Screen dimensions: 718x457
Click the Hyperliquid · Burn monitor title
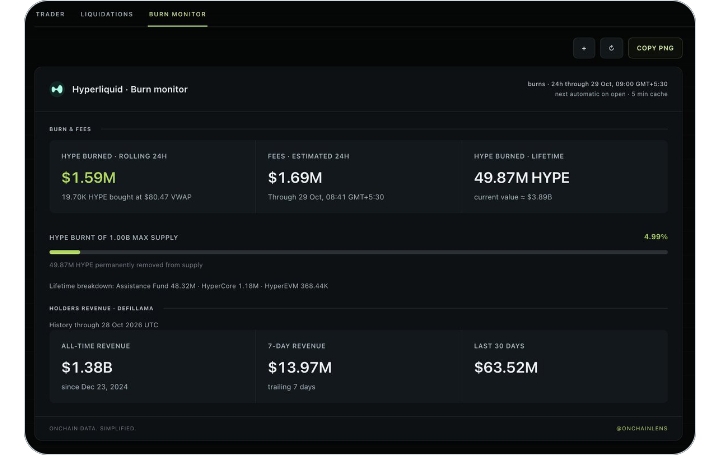(130, 89)
